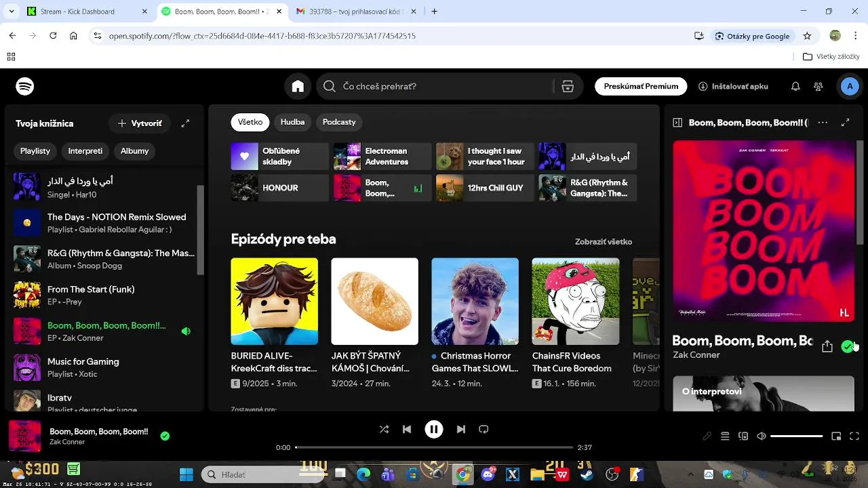
Task: Expand Tvoja knižnica to full width
Action: tap(185, 123)
